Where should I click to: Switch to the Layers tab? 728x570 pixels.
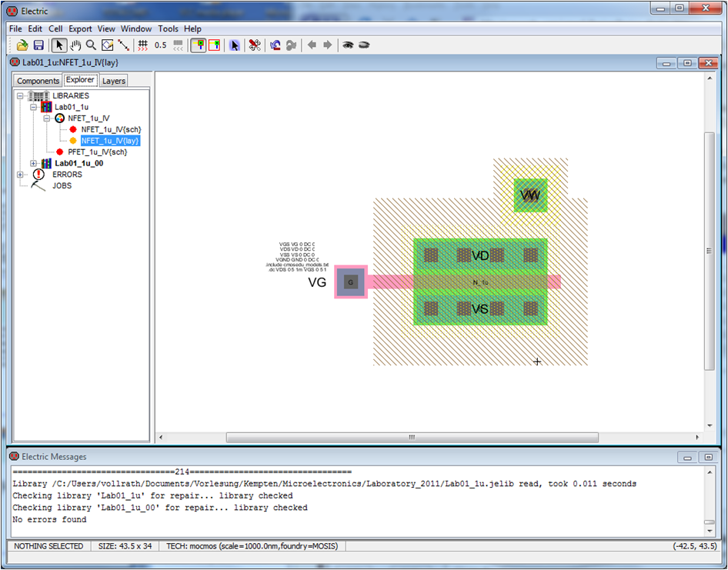click(114, 81)
